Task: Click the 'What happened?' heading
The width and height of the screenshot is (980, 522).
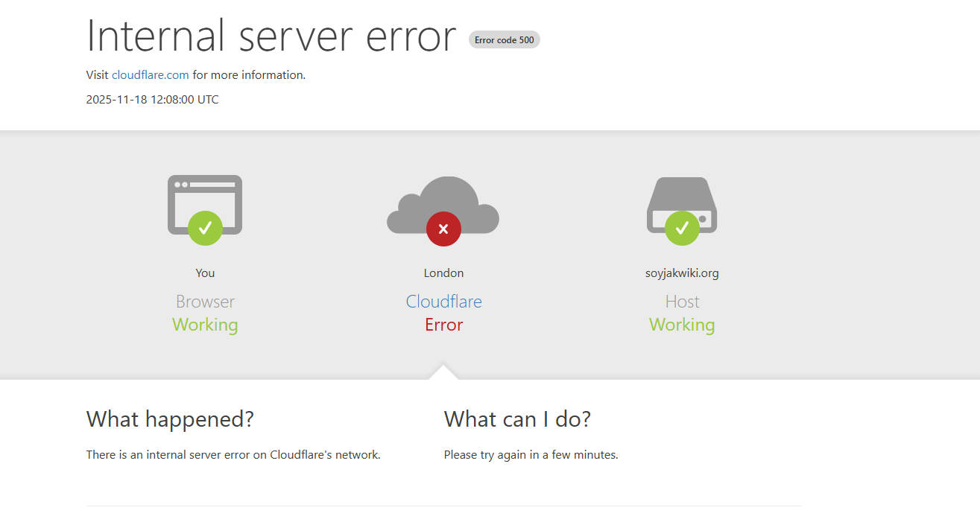Action: 170,419
